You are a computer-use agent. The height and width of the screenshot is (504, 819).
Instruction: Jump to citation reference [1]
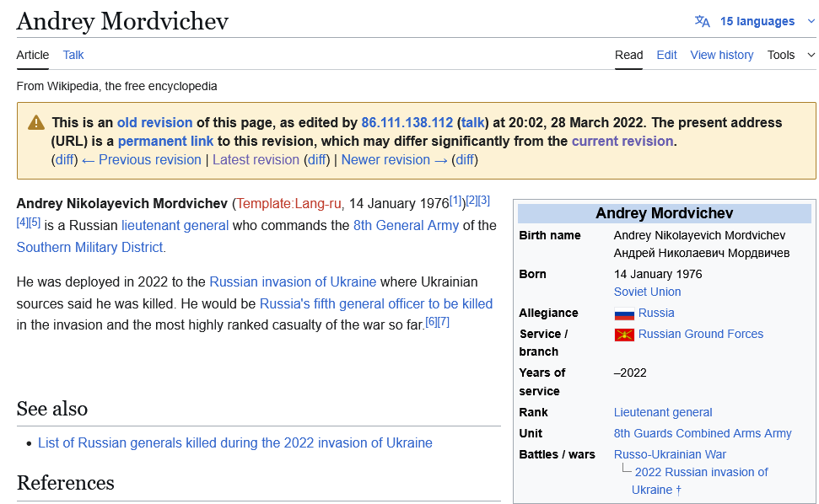click(x=455, y=201)
